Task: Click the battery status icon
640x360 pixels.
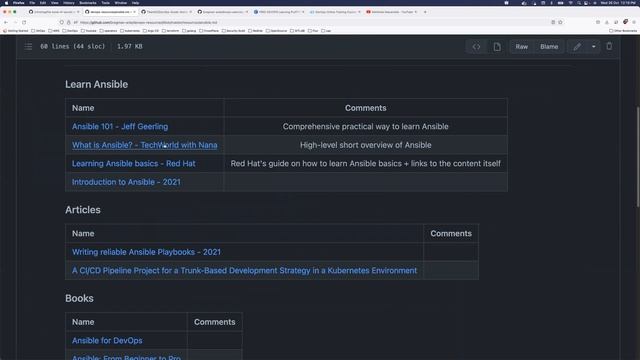Action: 560,3
